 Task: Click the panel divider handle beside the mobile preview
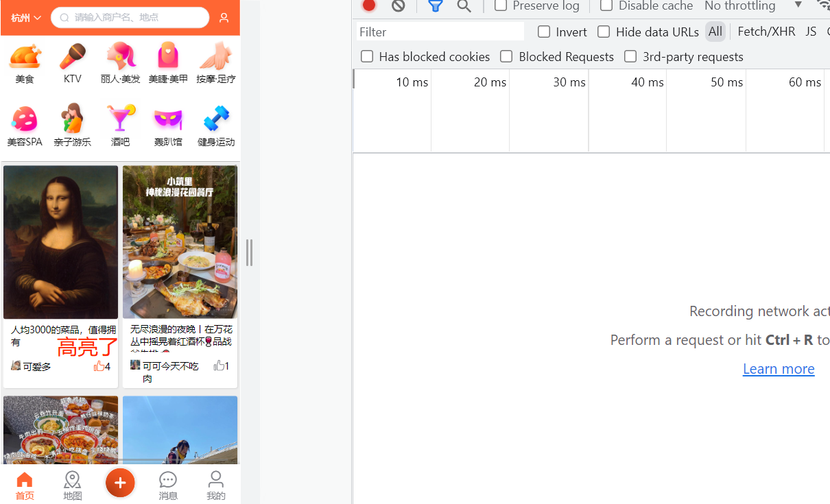249,253
